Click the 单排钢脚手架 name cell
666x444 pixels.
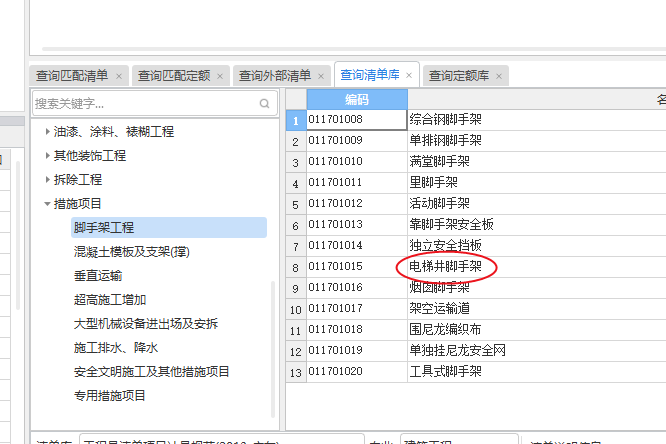537,140
